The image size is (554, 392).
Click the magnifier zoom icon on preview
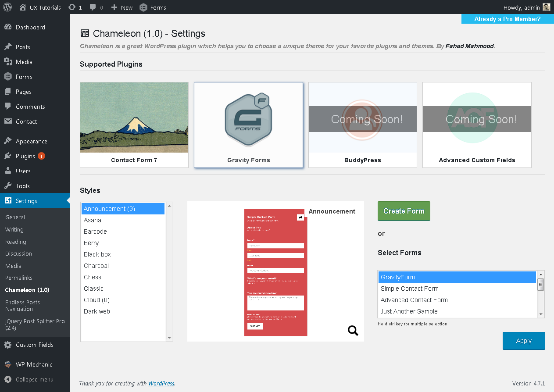point(353,331)
